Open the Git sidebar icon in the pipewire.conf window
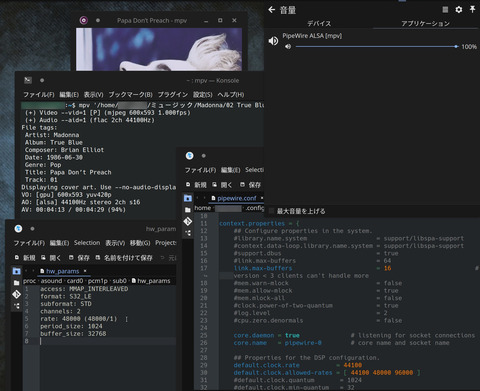 (188, 221)
